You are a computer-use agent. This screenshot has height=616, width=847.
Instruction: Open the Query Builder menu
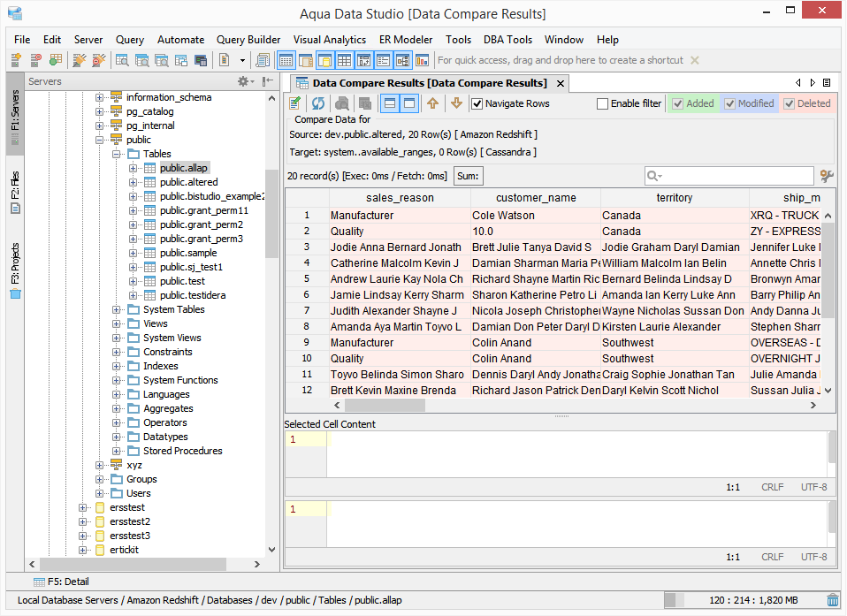pyautogui.click(x=248, y=40)
